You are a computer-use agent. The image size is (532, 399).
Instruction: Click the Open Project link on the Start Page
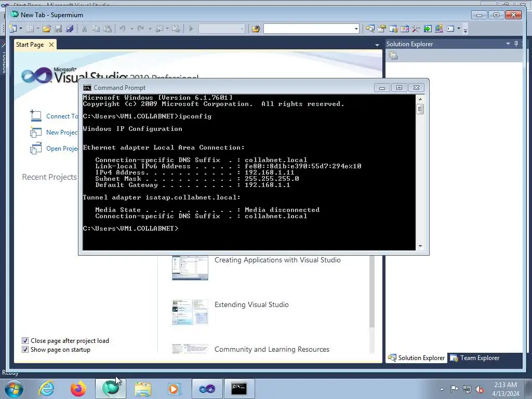[x=62, y=149]
